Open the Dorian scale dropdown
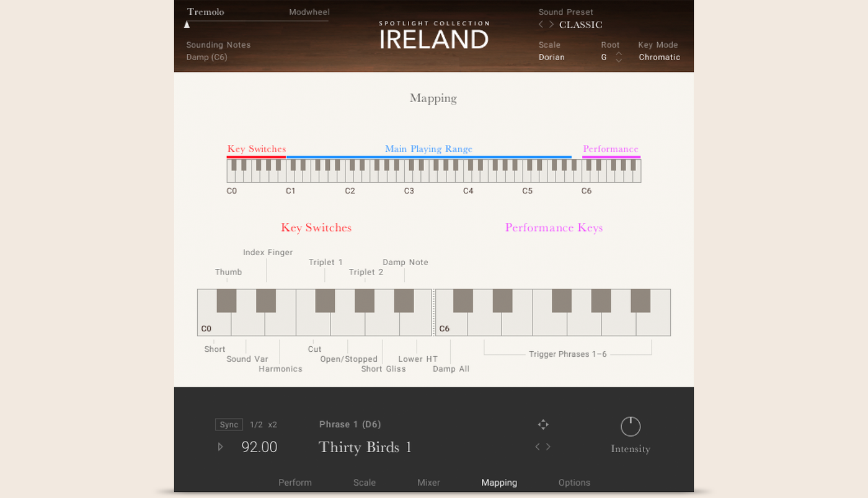Viewport: 868px width, 498px height. 552,57
